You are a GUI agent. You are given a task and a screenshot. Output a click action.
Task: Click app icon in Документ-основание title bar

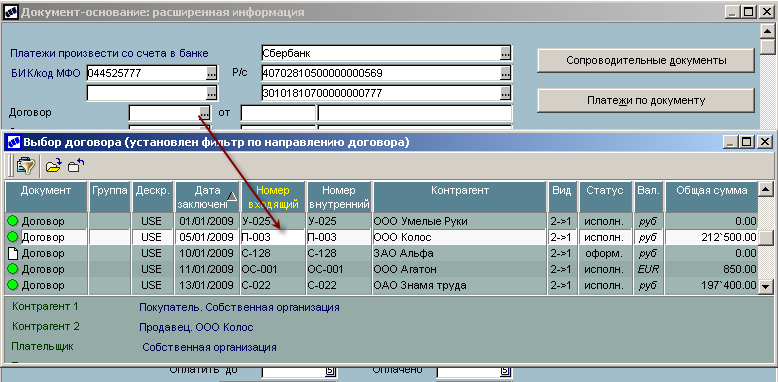point(11,12)
